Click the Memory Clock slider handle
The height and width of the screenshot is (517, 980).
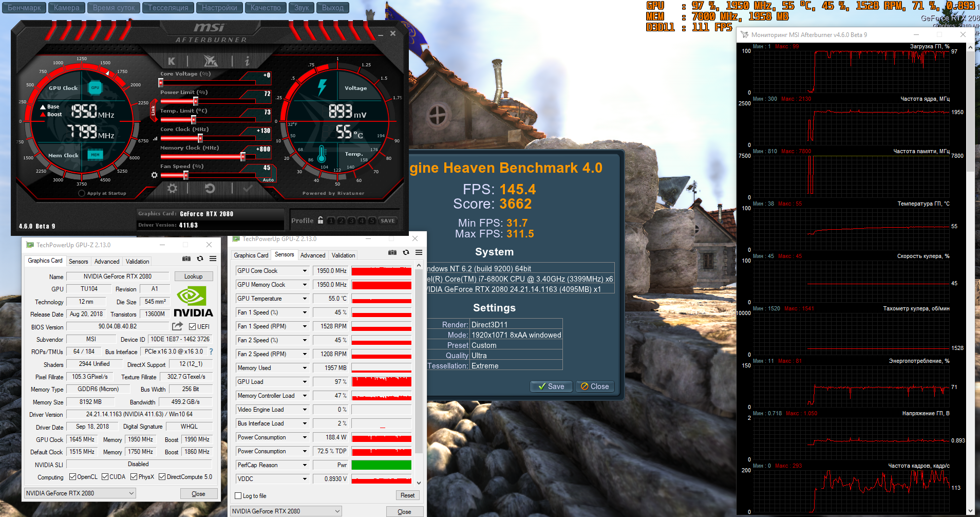pos(243,157)
